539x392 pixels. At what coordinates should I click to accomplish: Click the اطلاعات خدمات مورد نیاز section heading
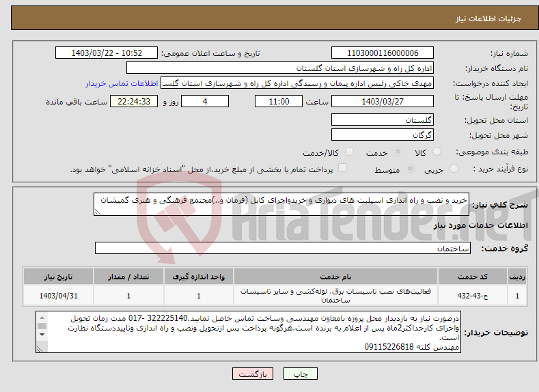[x=480, y=226]
